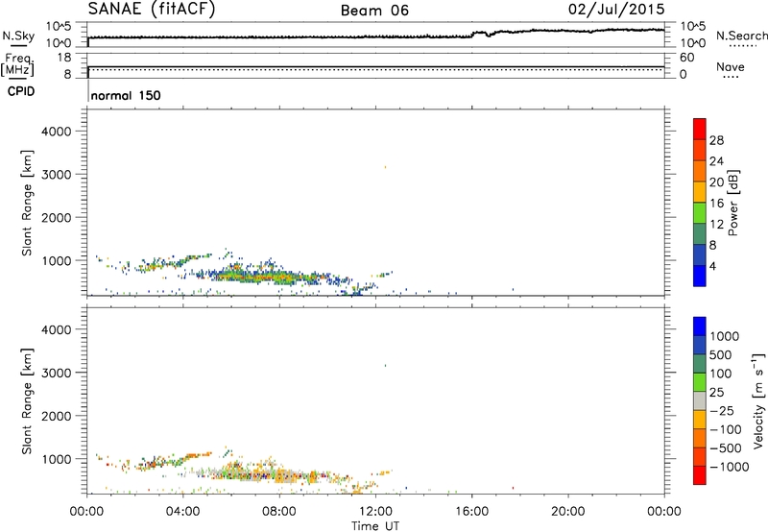Select the Velocity [m s-1] colorbar title
768x532 pixels.
(758, 400)
